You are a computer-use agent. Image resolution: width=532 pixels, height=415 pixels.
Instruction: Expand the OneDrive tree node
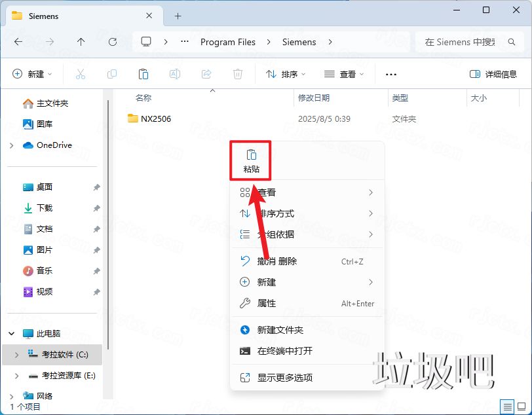12,145
